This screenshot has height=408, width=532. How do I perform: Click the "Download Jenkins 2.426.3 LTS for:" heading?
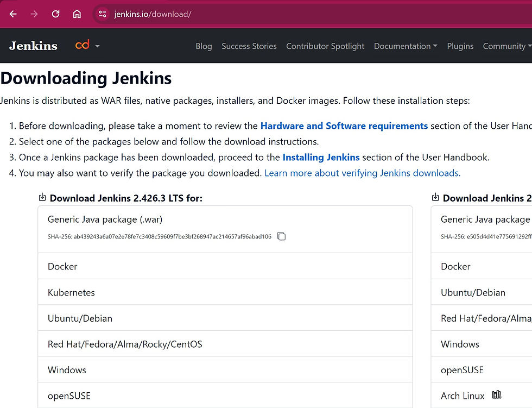click(126, 198)
